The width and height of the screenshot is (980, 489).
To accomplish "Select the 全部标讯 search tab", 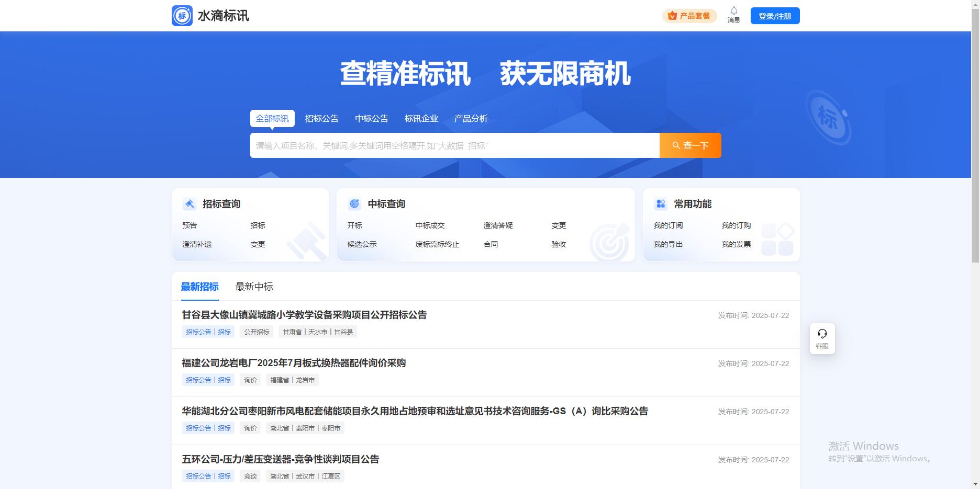I will click(272, 119).
